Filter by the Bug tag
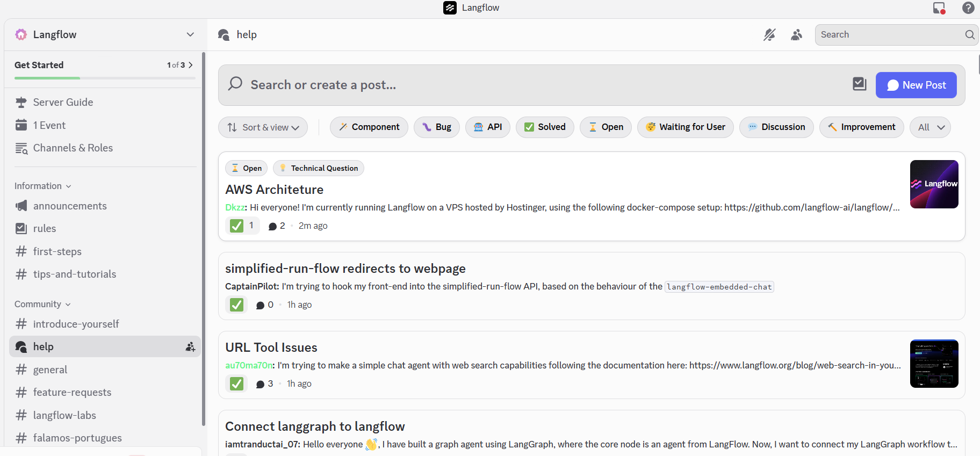Viewport: 980px width, 456px height. click(437, 127)
